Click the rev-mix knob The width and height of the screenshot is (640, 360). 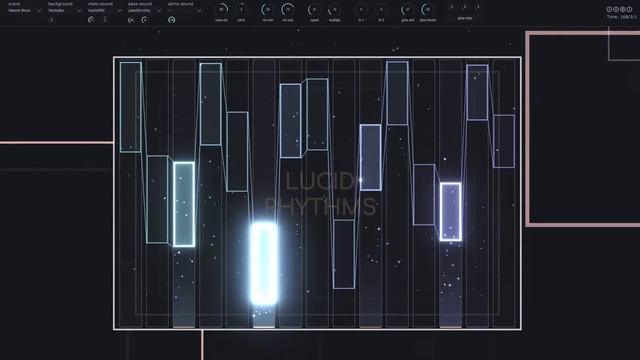coord(267,9)
